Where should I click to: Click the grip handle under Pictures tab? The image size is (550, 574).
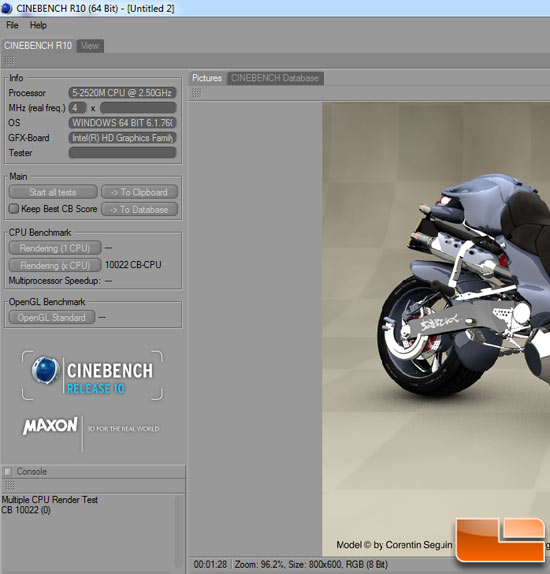197,93
